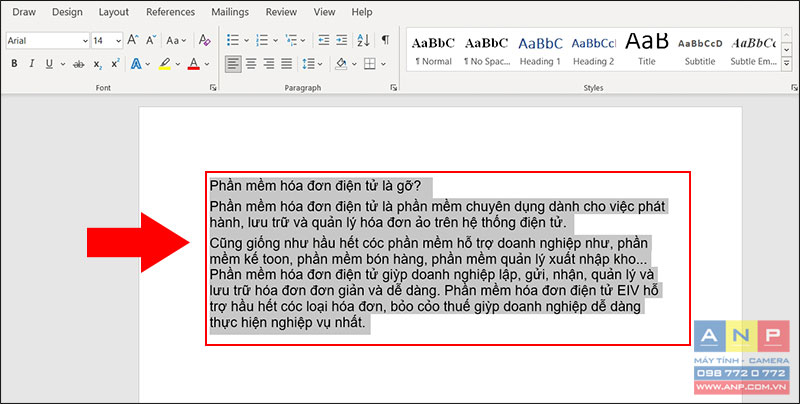Open borders dropdown arrow
The image size is (800, 404).
(x=383, y=64)
